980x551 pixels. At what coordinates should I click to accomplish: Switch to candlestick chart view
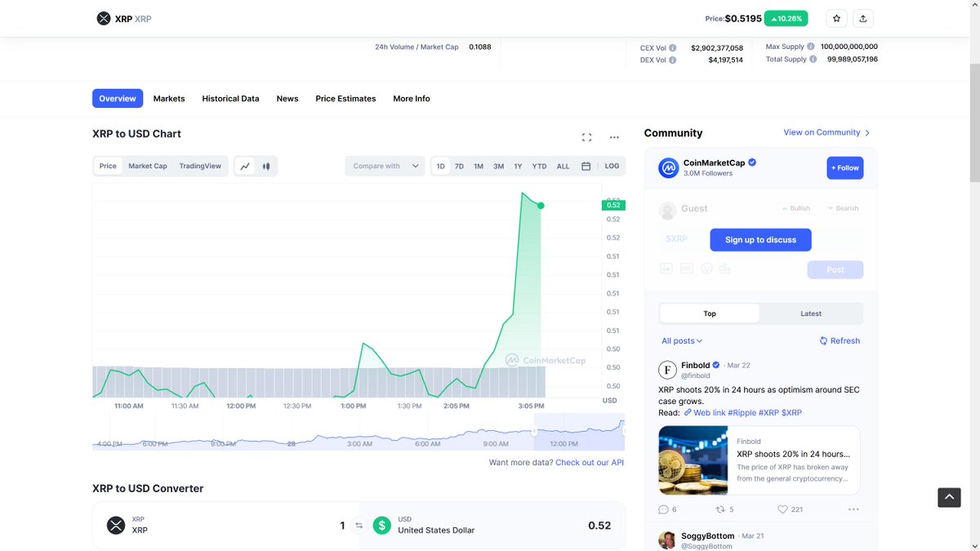(x=266, y=166)
